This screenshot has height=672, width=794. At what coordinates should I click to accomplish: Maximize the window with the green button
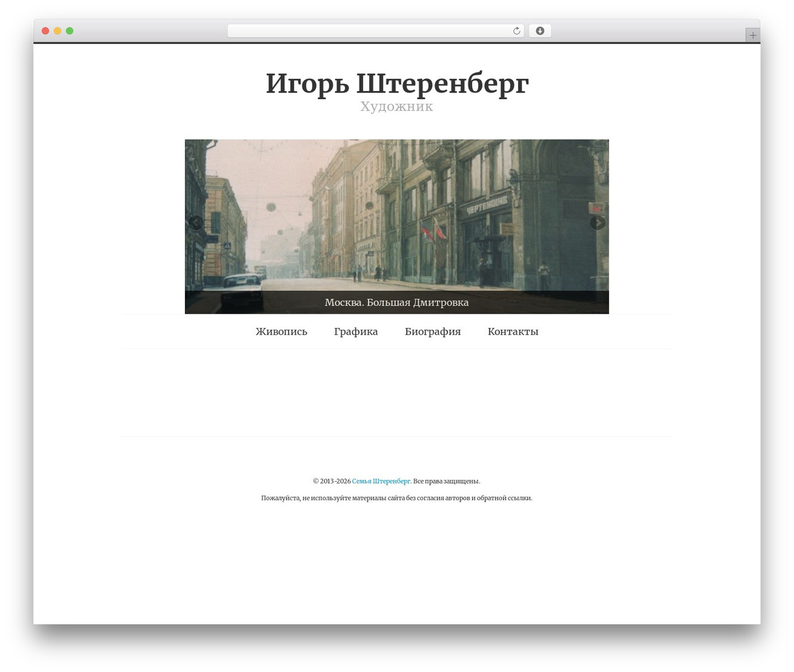69,31
